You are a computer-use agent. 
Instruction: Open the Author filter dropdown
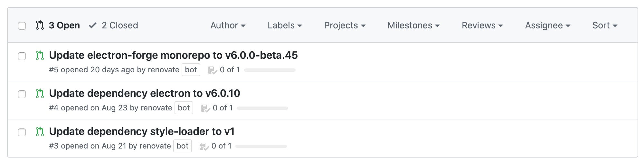coord(228,25)
